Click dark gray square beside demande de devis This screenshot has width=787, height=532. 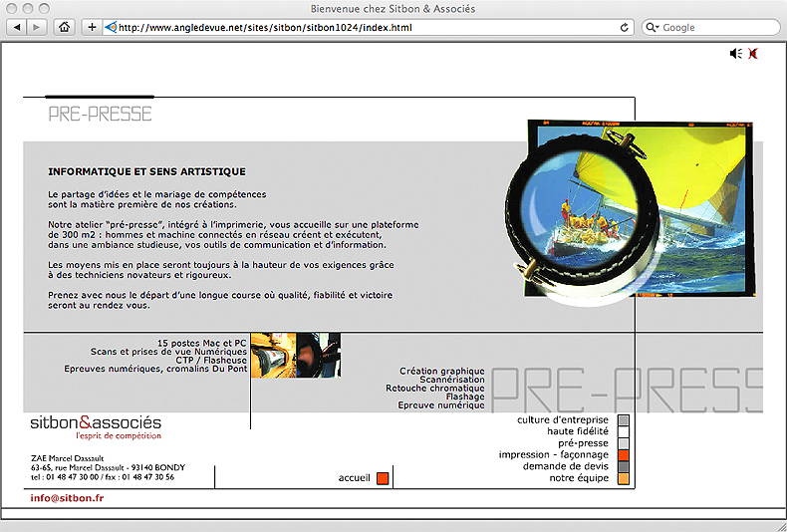623,467
